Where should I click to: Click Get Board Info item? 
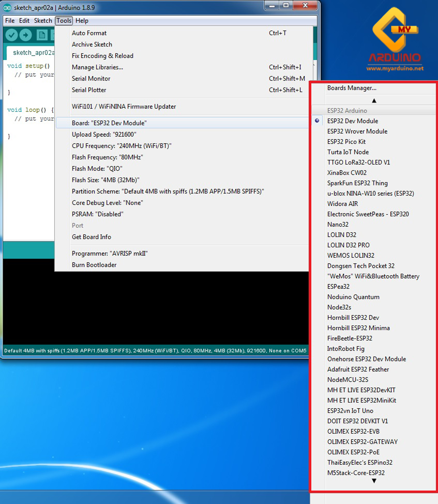(x=91, y=237)
